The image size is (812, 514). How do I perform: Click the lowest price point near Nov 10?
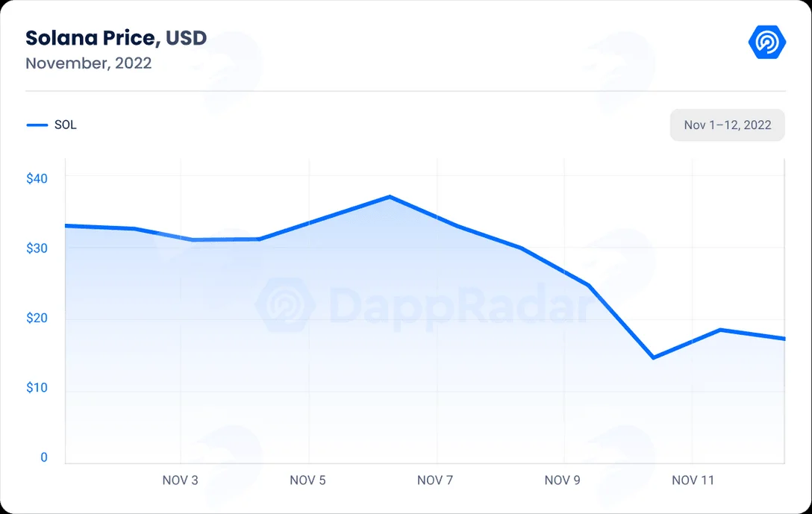653,357
